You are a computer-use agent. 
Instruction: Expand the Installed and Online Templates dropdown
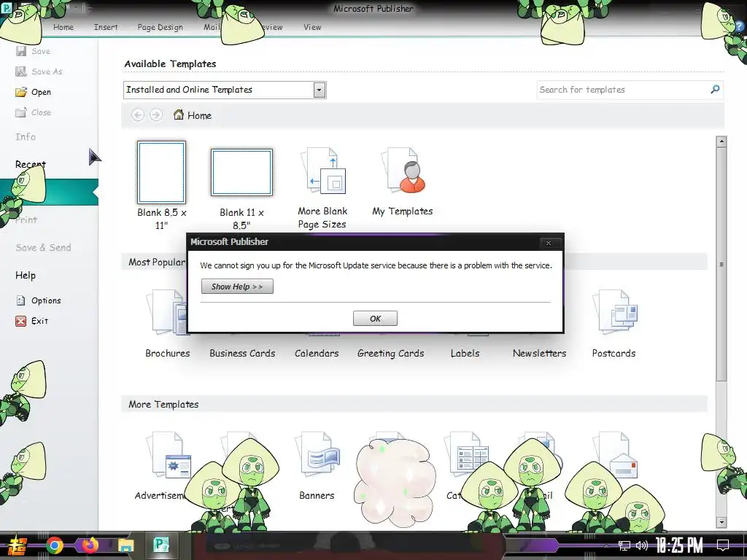coord(320,90)
